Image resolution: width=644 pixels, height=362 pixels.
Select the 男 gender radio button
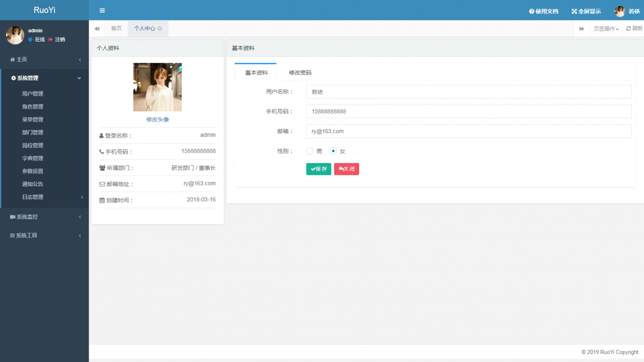tap(310, 151)
